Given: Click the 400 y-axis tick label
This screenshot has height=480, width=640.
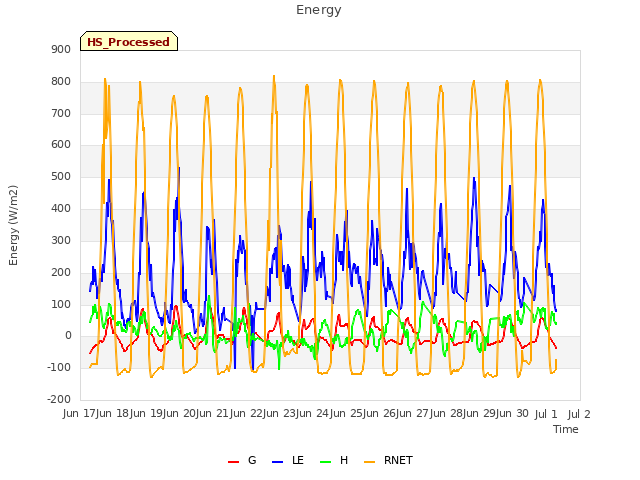Looking at the screenshot, I should click(x=61, y=209).
